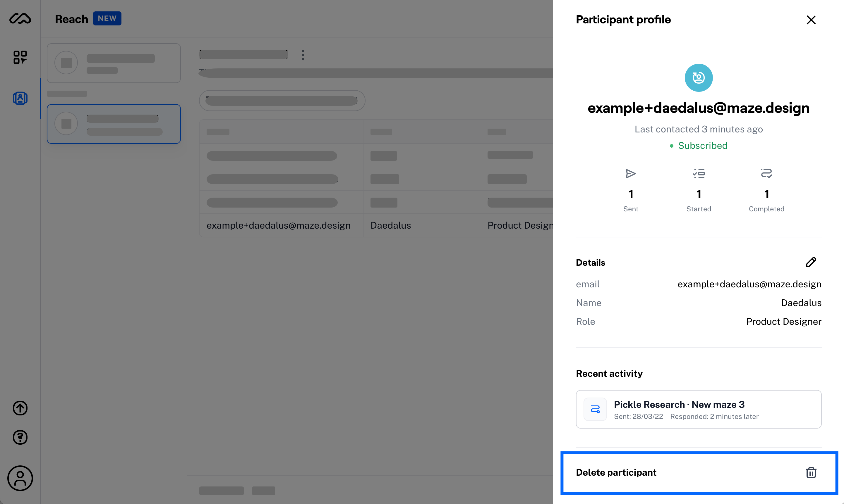Screen dimensions: 844x504
Task: Click the Delete participant button
Action: (616, 472)
